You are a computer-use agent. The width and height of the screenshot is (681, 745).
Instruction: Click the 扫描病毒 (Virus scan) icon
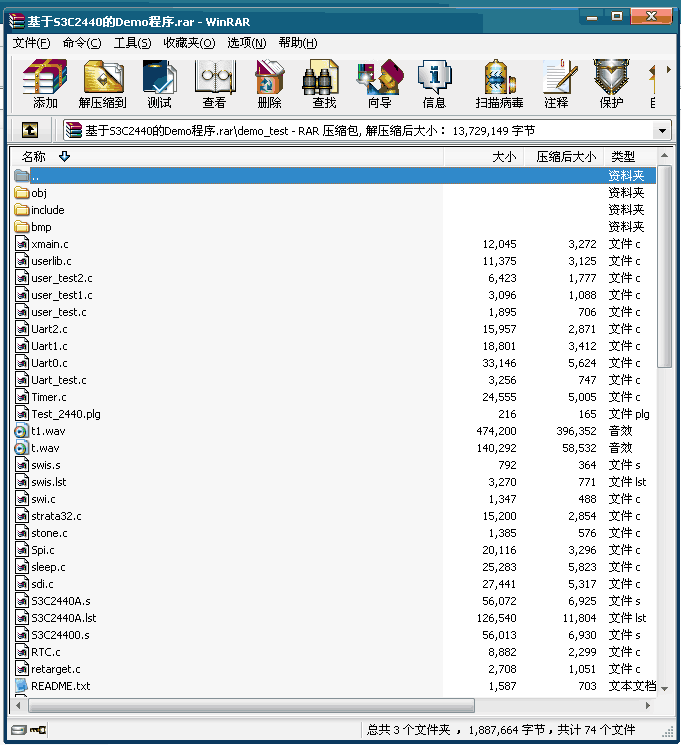coord(499,77)
